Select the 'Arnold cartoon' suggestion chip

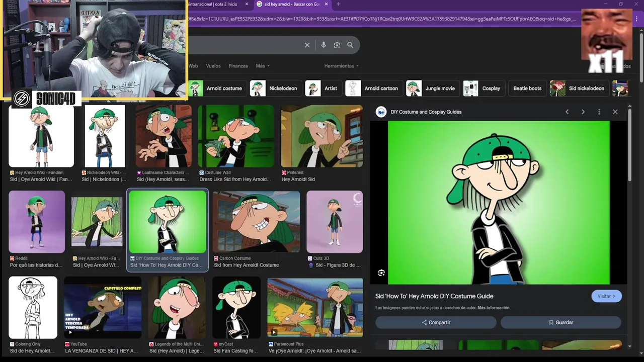coord(374,88)
